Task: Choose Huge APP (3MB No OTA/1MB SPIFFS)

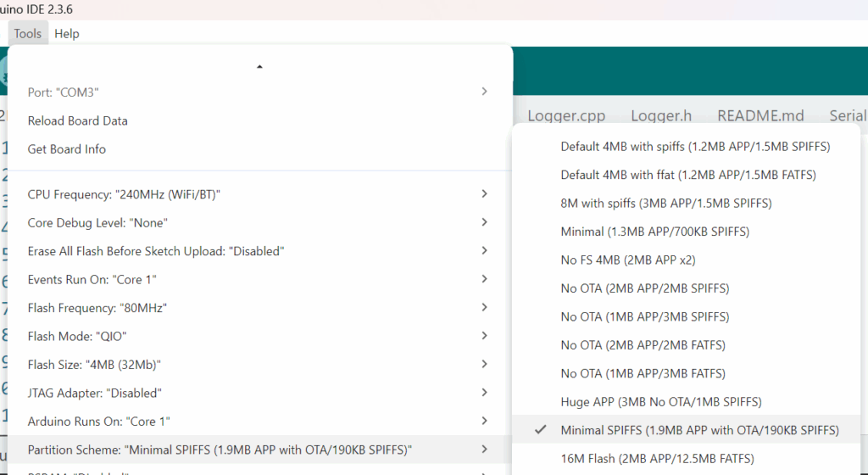Action: (660, 401)
